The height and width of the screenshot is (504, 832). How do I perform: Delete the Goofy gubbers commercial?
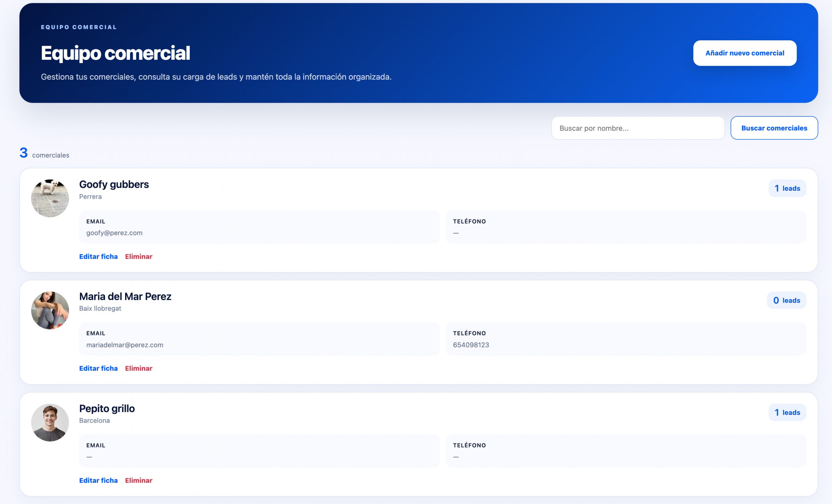(x=138, y=256)
